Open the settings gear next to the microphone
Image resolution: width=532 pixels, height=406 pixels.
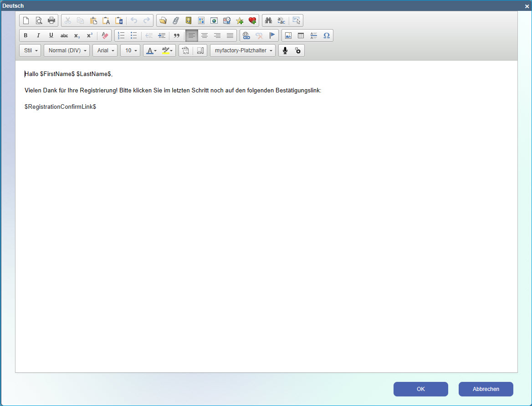pos(298,51)
